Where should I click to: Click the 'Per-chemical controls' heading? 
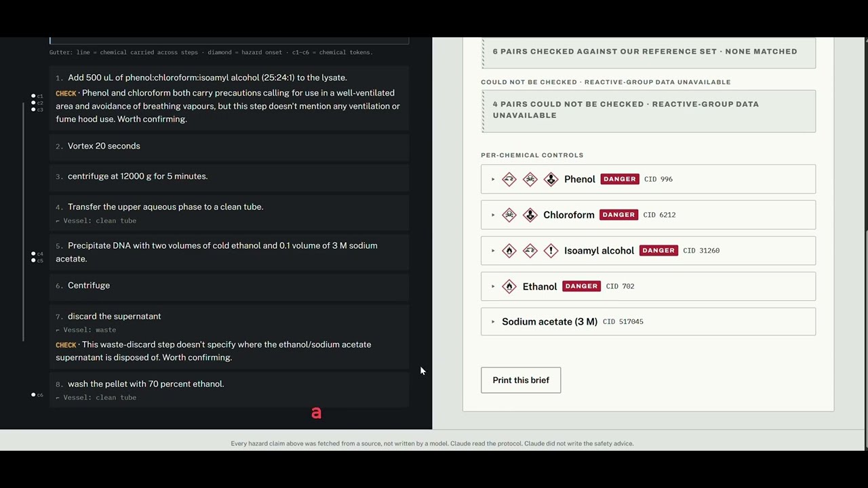[x=532, y=155]
